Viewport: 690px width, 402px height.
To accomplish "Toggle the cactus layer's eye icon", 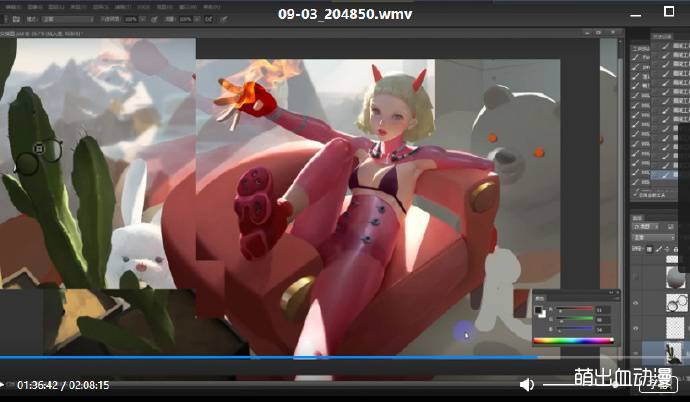I will 636,353.
